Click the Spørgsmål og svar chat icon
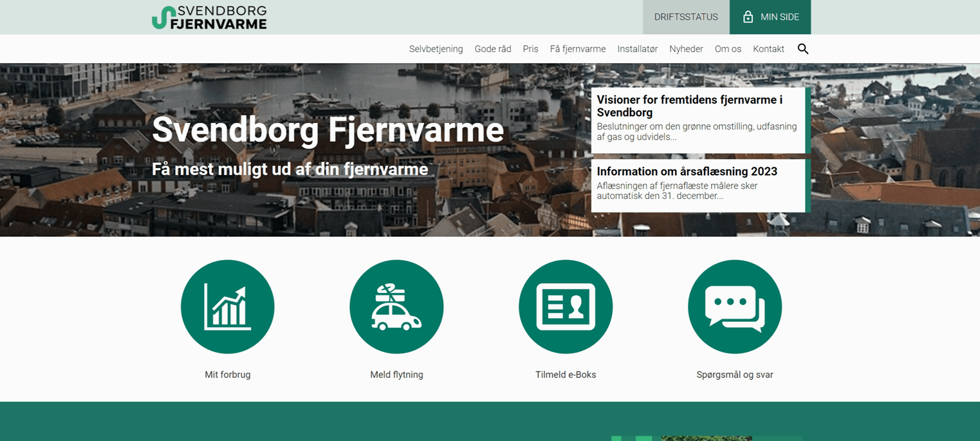Viewport: 980px width, 441px height. pyautogui.click(x=735, y=307)
